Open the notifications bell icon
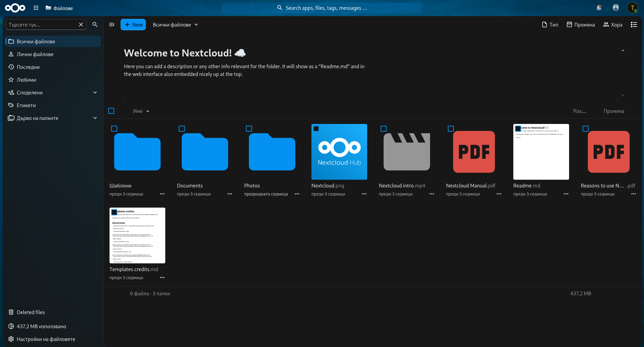Viewport: 644px width, 347px height. [599, 8]
